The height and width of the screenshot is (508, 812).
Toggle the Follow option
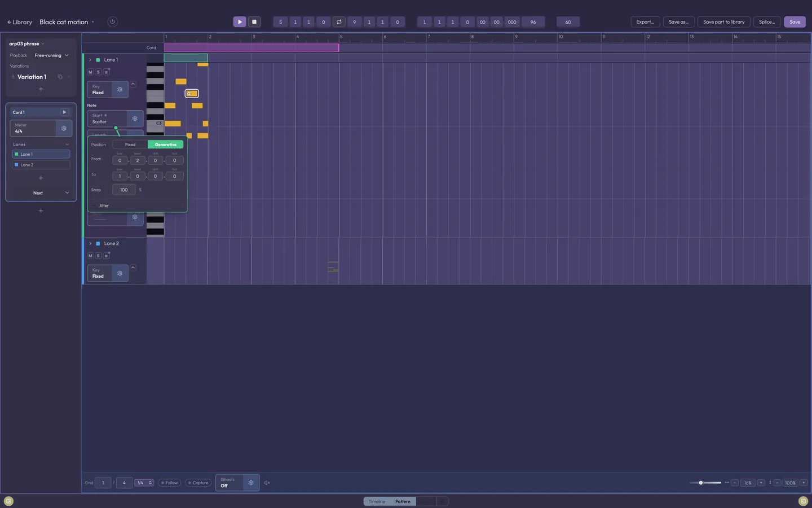point(169,483)
